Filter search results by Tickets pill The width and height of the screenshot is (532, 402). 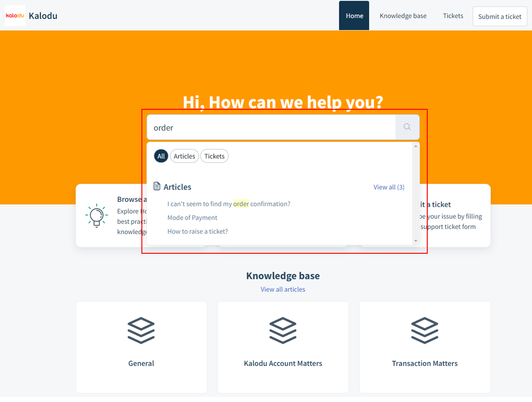click(214, 156)
